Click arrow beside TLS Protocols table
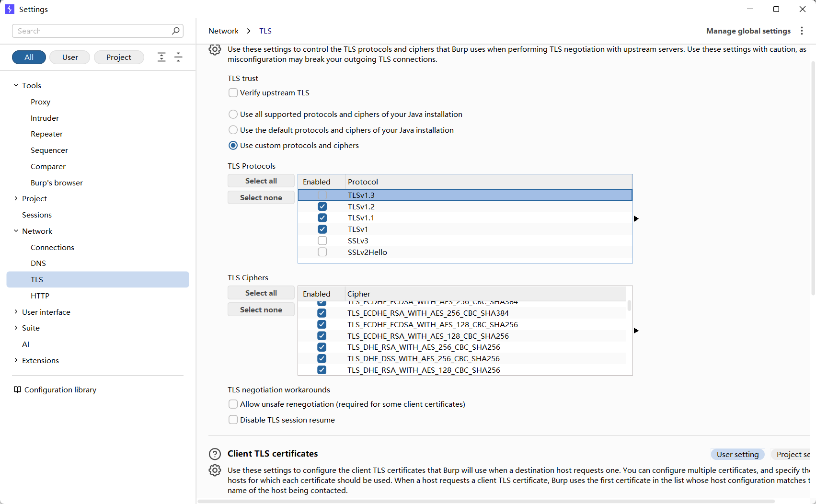The height and width of the screenshot is (504, 816). [x=636, y=218]
